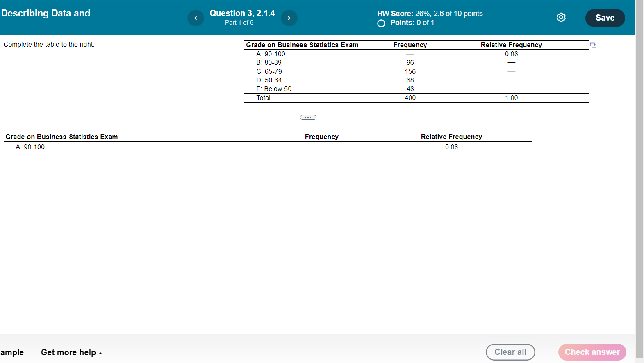The width and height of the screenshot is (644, 363).
Task: Click the total frequency value 400
Action: tap(410, 98)
